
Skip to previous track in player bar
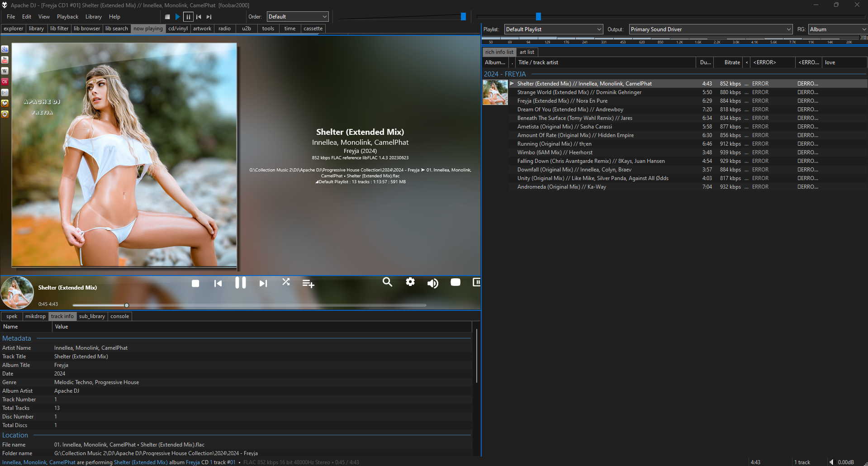(x=218, y=283)
